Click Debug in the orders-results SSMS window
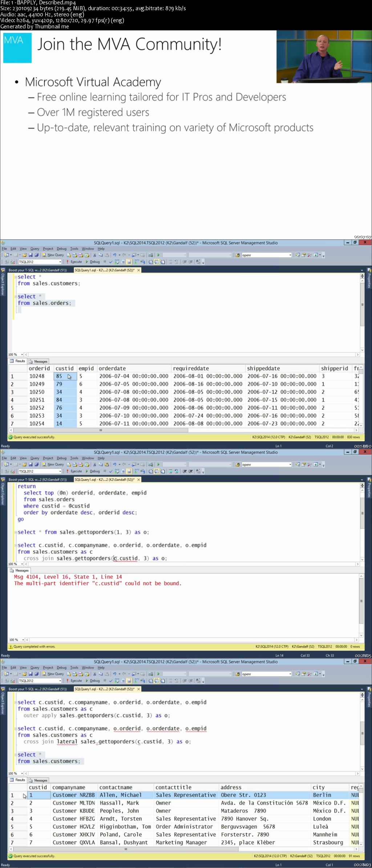 coord(93,262)
